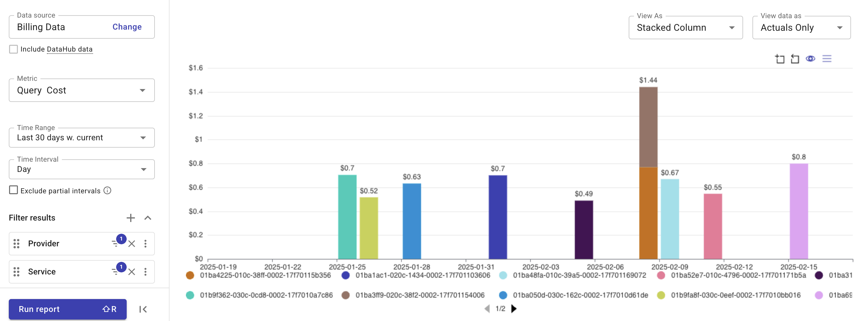Click the add-to-dashboard square icon
This screenshot has height=321, width=868.
[x=780, y=59]
